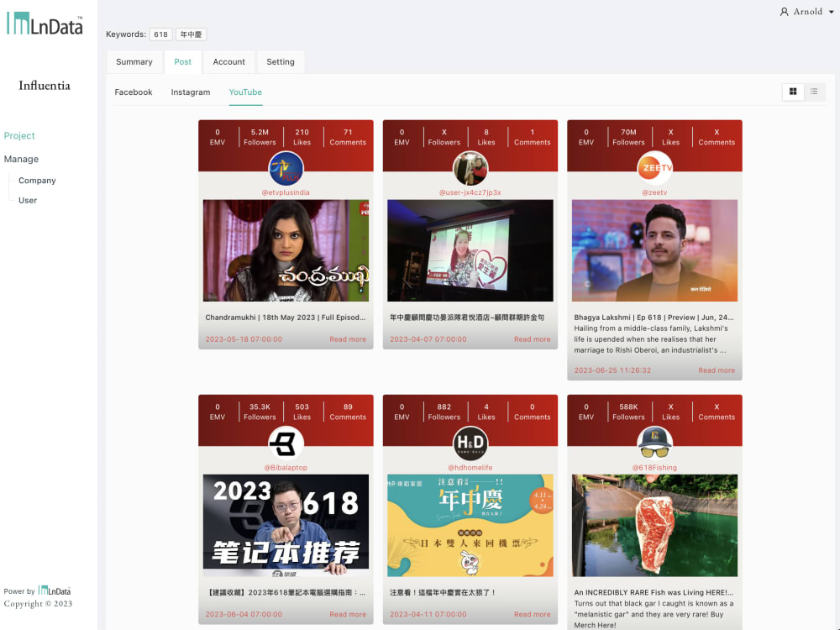This screenshot has height=630, width=840.
Task: Open the Chandramukhi video thumbnail
Action: click(286, 250)
